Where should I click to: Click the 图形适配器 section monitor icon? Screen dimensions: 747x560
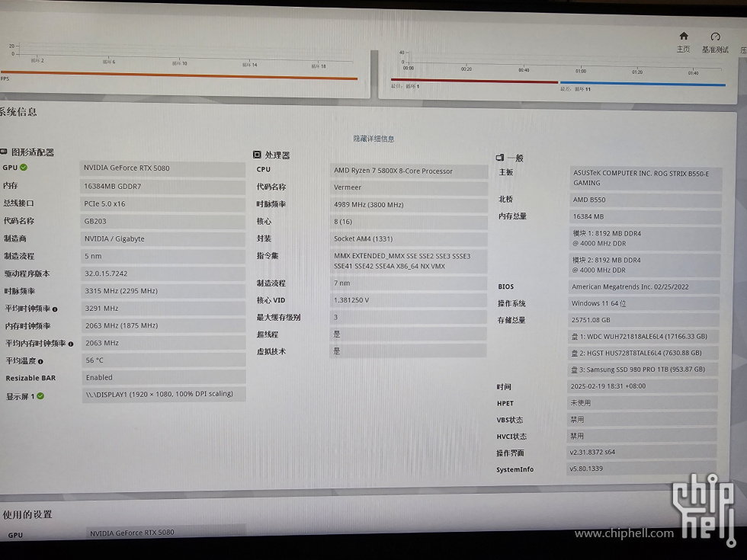3,152
